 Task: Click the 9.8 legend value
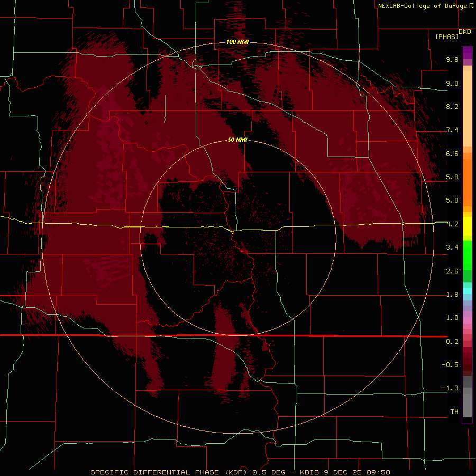(x=452, y=59)
